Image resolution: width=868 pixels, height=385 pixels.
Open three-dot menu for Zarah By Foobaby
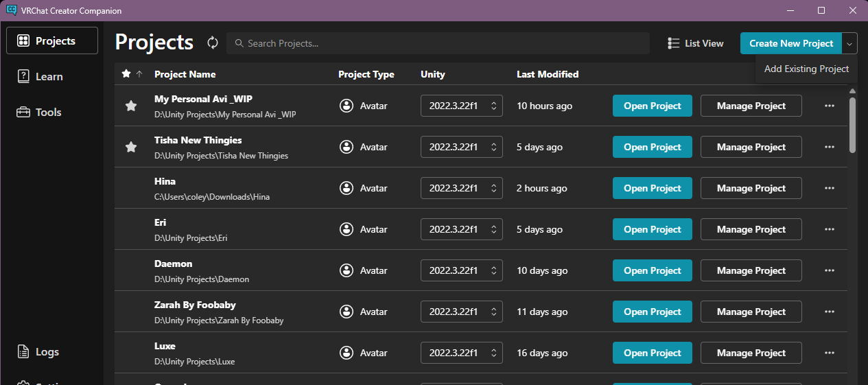(829, 312)
